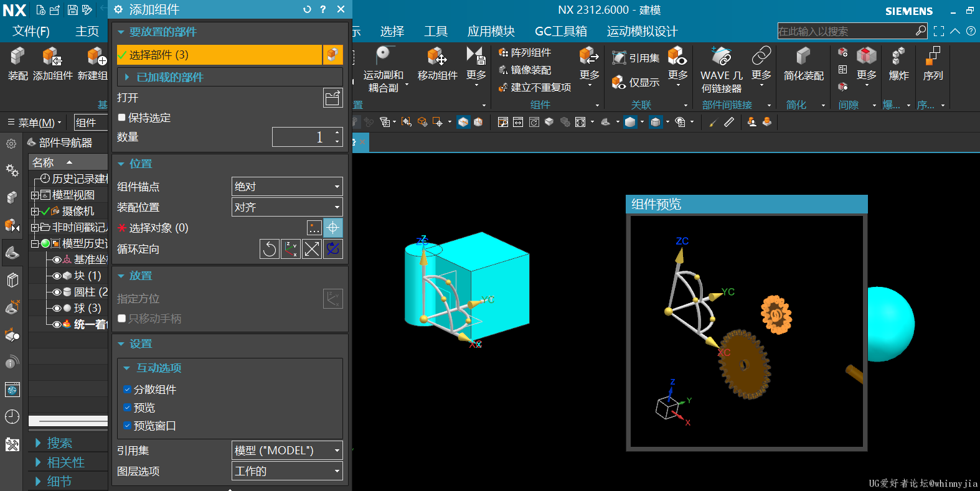Image resolution: width=980 pixels, height=491 pixels.
Task: Click the point dialog icon beside 选择对象
Action: click(x=314, y=228)
